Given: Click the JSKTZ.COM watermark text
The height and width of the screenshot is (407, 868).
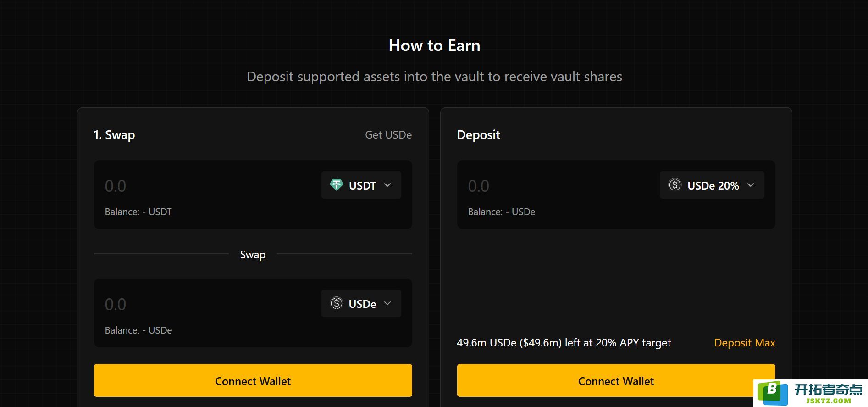Looking at the screenshot, I should 829,401.
